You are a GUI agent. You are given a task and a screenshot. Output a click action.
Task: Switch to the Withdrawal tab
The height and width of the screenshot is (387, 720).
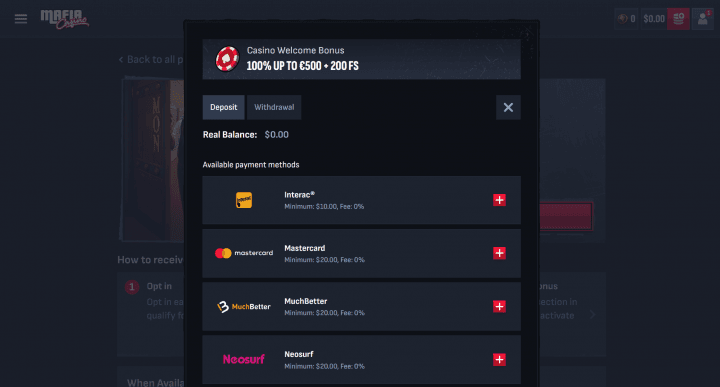click(274, 107)
